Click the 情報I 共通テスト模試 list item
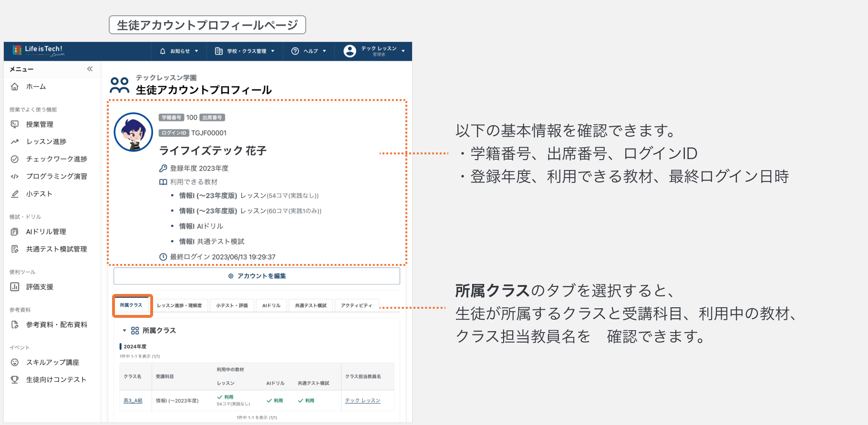868x425 pixels. tap(212, 242)
